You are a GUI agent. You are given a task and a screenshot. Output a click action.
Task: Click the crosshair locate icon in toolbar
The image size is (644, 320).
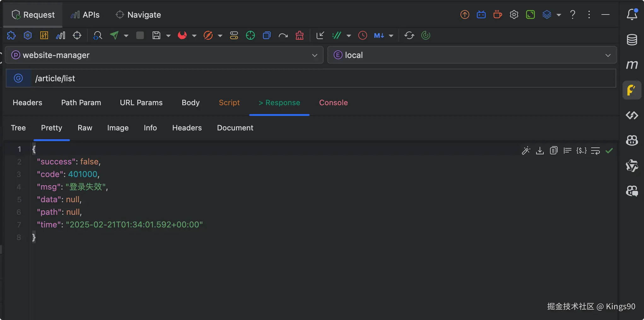click(77, 35)
